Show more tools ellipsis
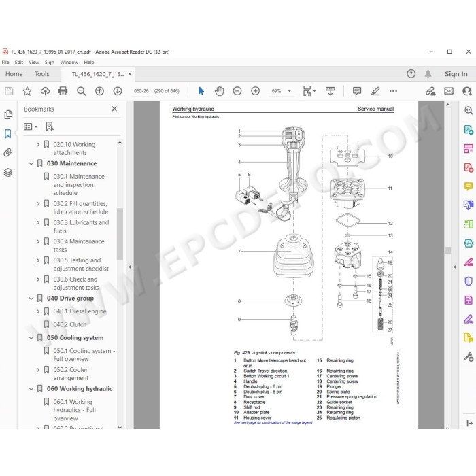Viewport: 476px width, 476px height. pyautogui.click(x=393, y=91)
